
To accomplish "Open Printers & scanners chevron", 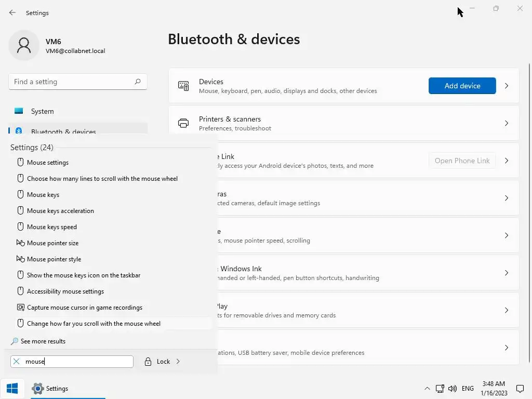I will pos(507,123).
